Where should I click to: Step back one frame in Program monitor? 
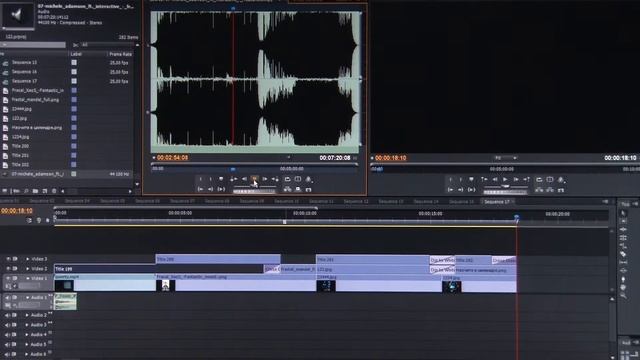[x=495, y=179]
